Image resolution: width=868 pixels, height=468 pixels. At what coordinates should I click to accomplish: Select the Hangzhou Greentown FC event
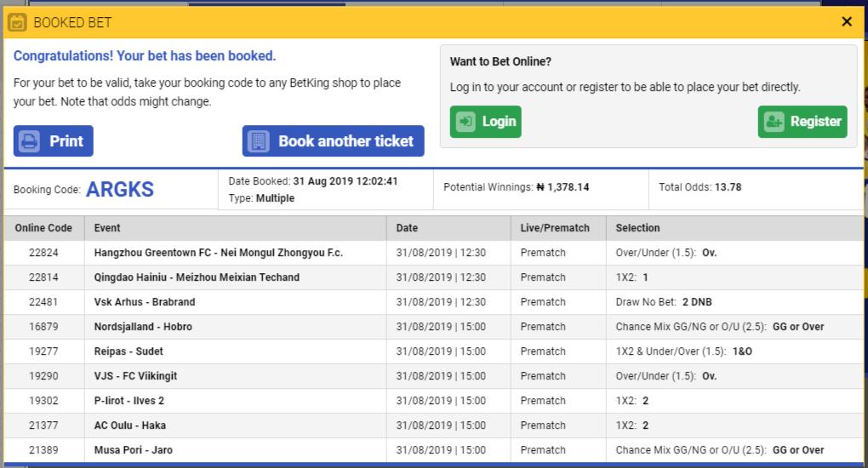click(218, 253)
